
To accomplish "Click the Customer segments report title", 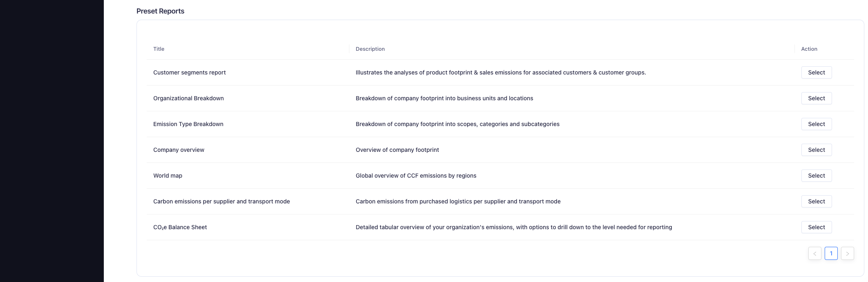I will pyautogui.click(x=189, y=72).
